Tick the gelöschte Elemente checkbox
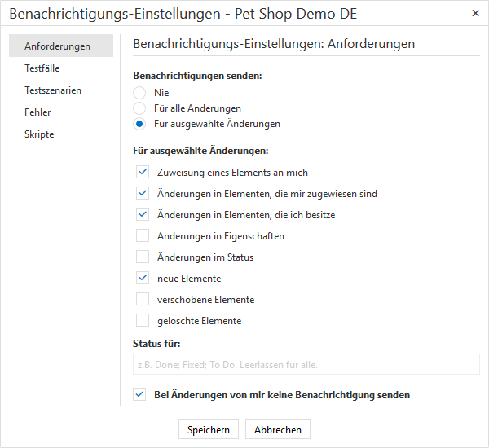489x448 pixels. [143, 321]
